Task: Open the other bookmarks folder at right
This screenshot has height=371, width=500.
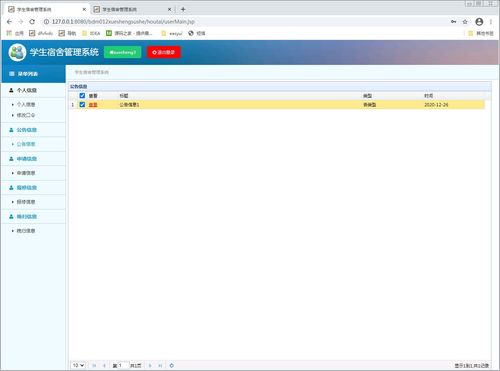Action: [481, 33]
